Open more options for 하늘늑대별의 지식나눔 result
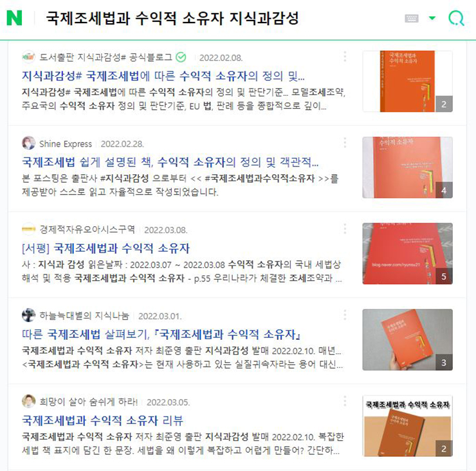The image size is (476, 471). [x=345, y=315]
